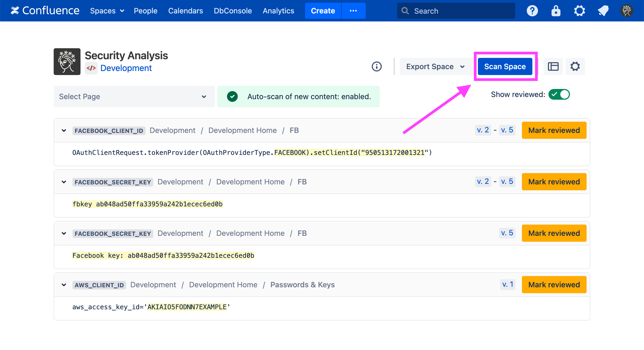Toggle the Show reviewed switch
This screenshot has height=350, width=644.
(559, 94)
